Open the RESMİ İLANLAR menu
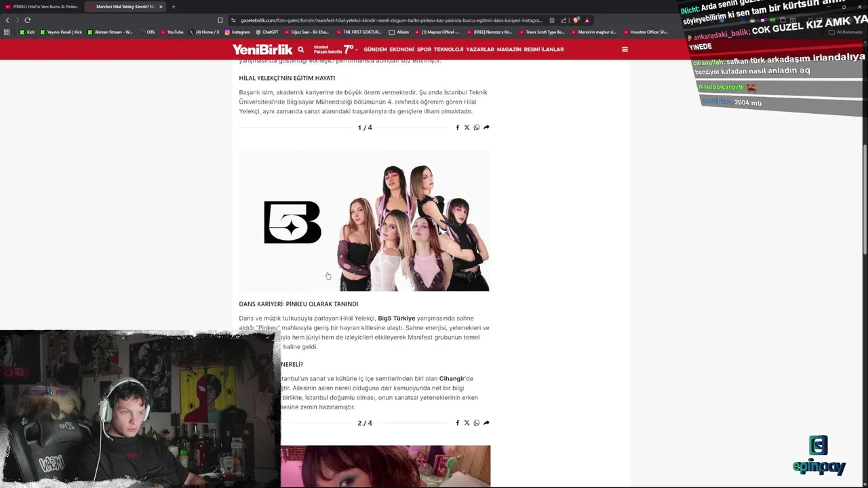Image resolution: width=868 pixels, height=488 pixels. pos(544,49)
